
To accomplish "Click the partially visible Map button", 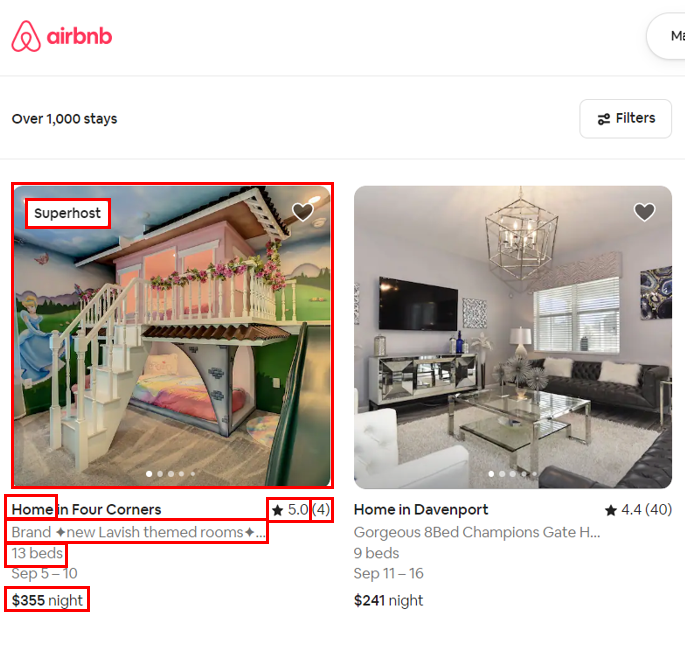I will click(667, 36).
